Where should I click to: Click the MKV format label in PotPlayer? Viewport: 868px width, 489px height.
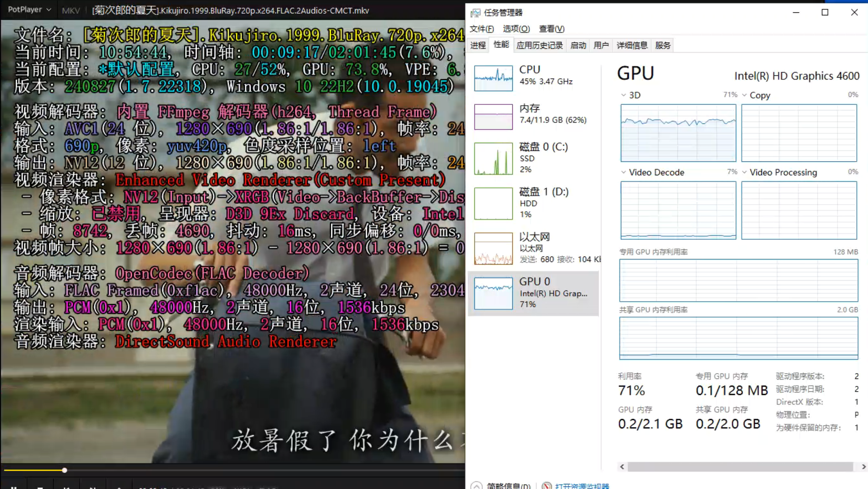pyautogui.click(x=71, y=11)
